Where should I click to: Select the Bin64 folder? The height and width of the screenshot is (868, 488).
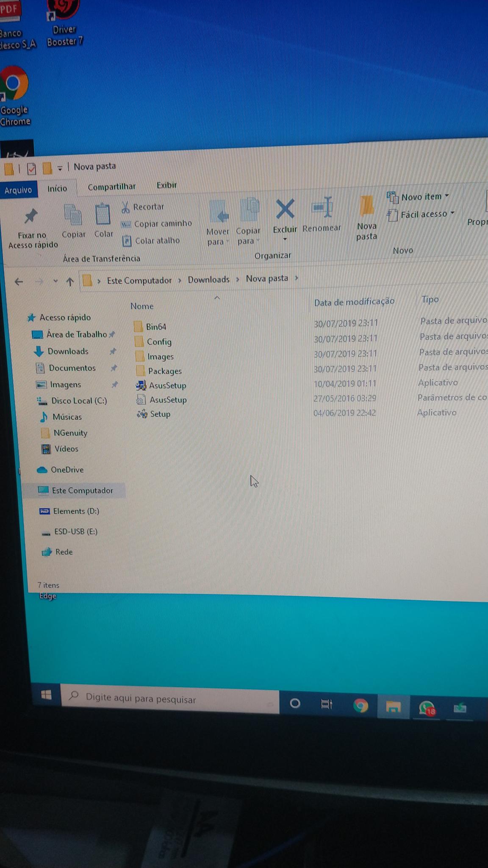(x=150, y=326)
